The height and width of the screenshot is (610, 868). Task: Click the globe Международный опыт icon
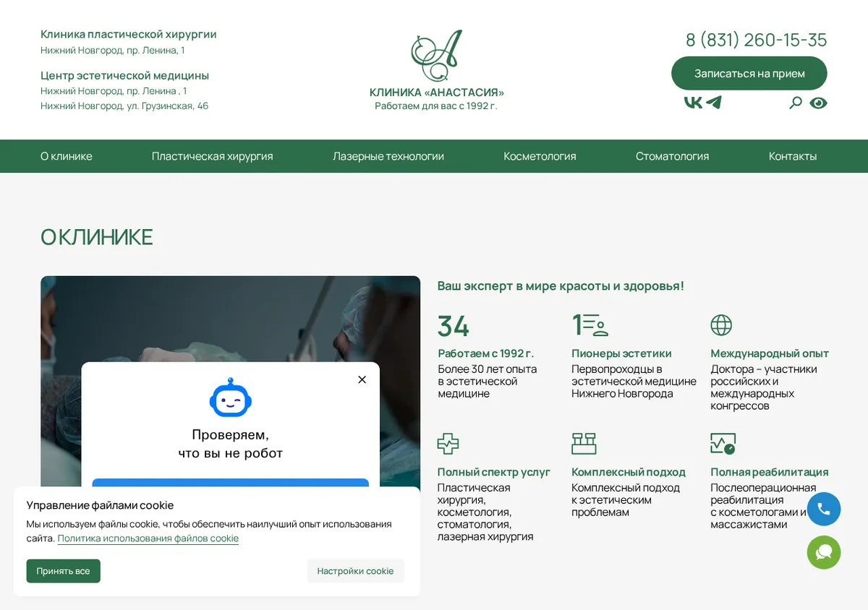tap(721, 325)
